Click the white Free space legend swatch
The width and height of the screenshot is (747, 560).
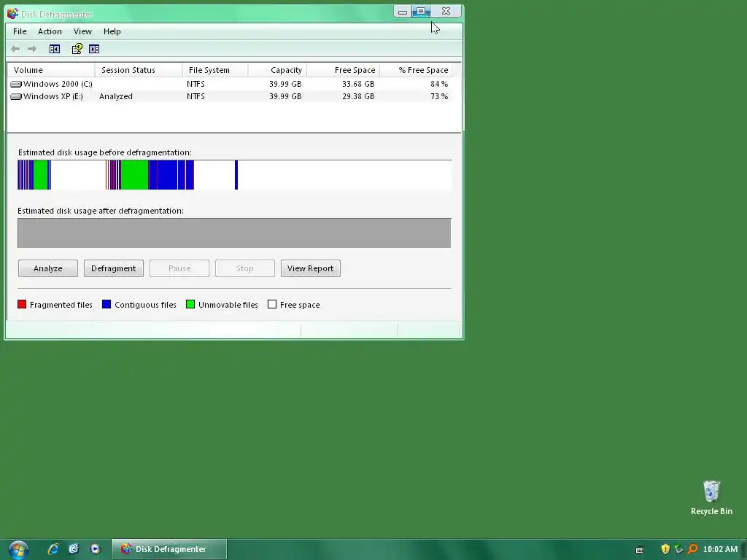(272, 304)
